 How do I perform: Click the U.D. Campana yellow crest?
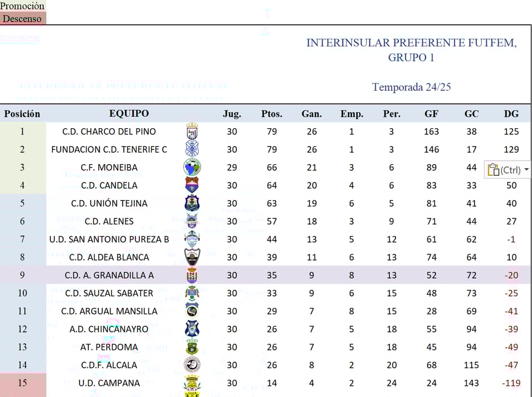point(192,383)
